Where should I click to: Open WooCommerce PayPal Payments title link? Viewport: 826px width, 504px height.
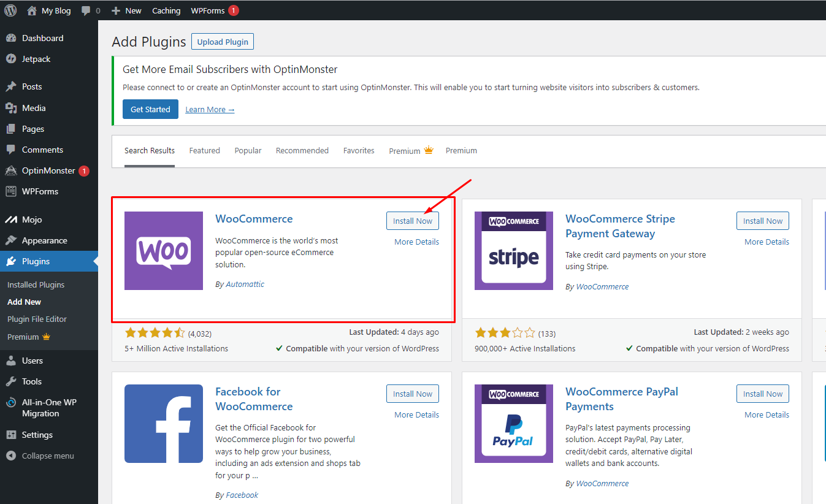(x=622, y=399)
